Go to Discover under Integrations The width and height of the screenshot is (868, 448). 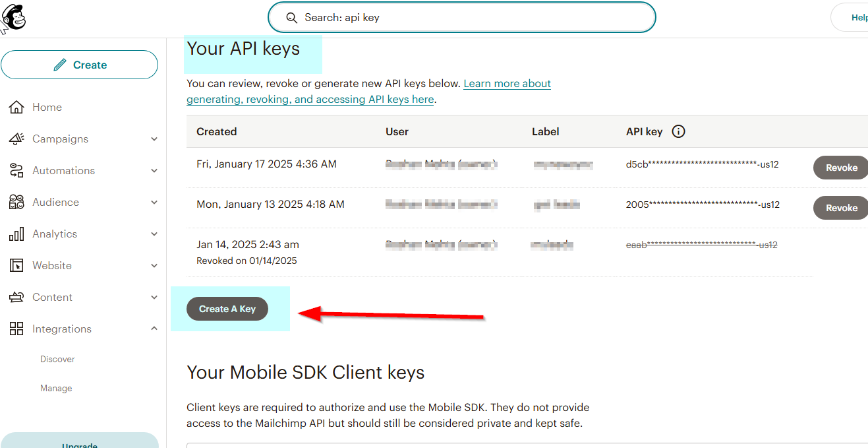click(x=57, y=359)
